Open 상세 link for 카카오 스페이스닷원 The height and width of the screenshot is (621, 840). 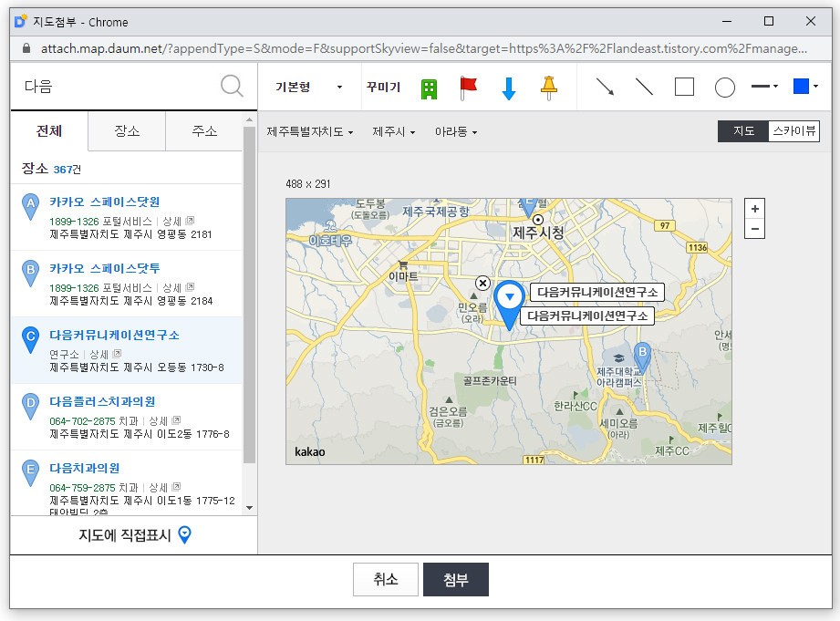click(179, 222)
